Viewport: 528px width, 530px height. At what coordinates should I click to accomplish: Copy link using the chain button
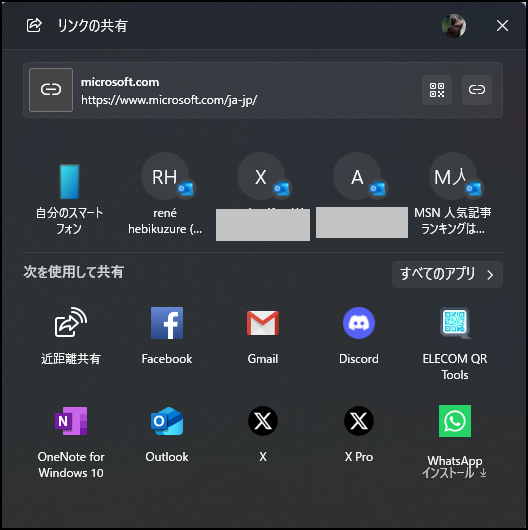click(477, 90)
